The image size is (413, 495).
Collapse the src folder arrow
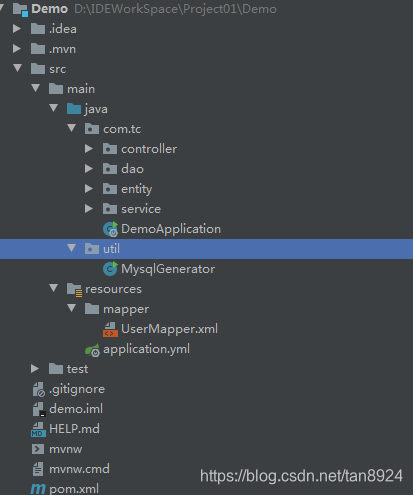pyautogui.click(x=18, y=68)
